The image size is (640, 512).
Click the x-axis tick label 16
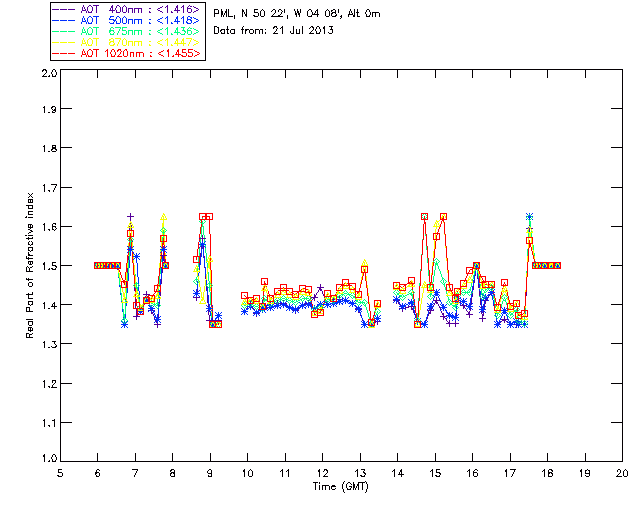473,473
